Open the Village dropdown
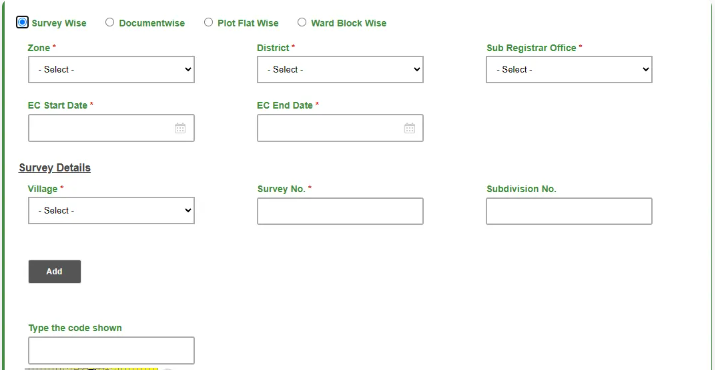715x370 pixels. 111,211
